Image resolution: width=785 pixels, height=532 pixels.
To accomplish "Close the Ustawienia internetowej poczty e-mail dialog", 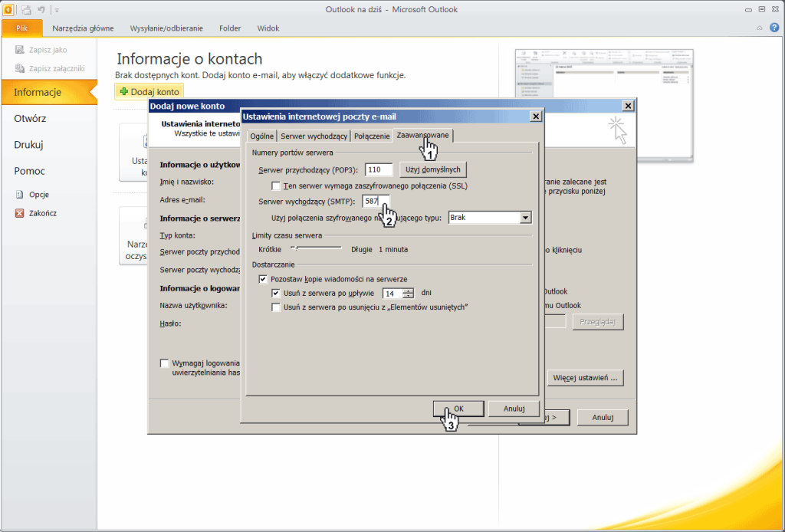I will tap(536, 116).
